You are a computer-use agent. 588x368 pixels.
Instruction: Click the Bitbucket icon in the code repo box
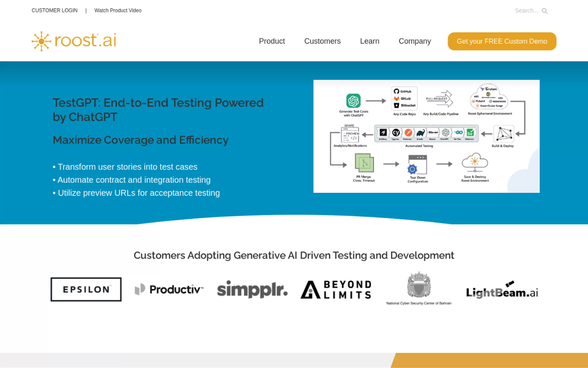click(397, 105)
